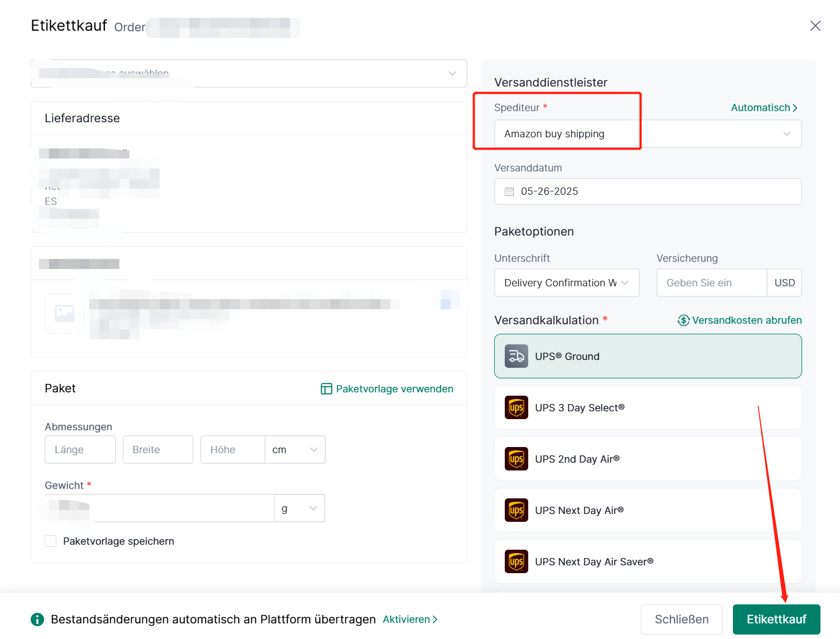Check the Paketvorlage speichern checkbox
Screen dimensions: 840x639
coord(51,541)
